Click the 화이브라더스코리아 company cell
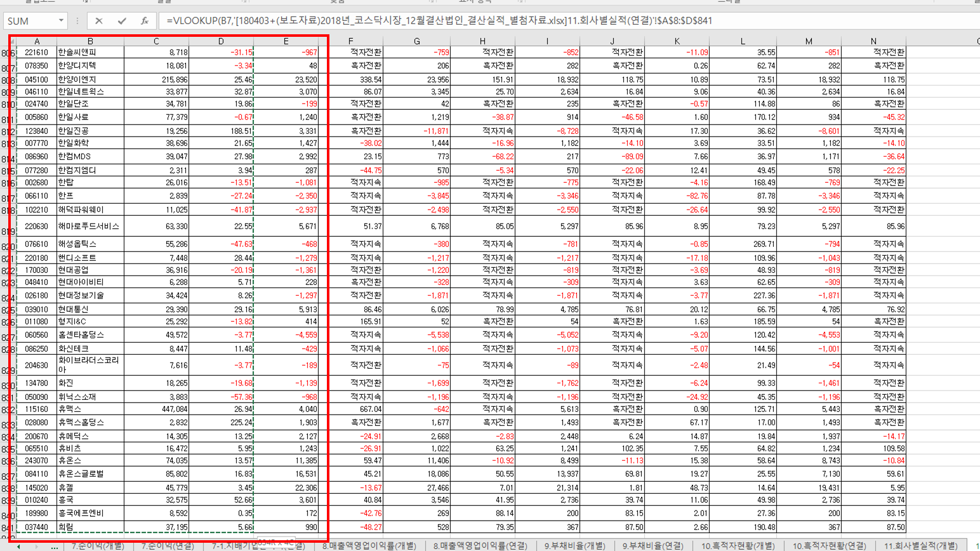980x551 pixels. pos(90,365)
